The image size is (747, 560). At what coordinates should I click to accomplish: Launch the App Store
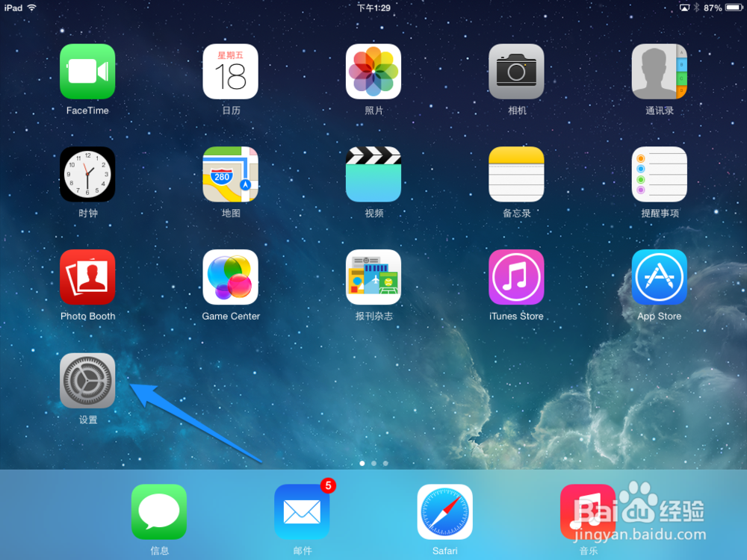(660, 277)
